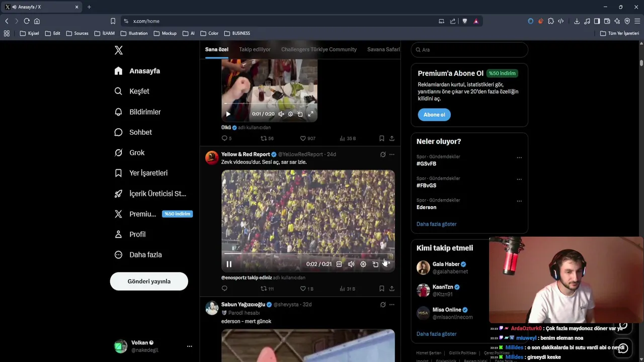Enter fullscreen on the Ülkü video

(x=310, y=114)
